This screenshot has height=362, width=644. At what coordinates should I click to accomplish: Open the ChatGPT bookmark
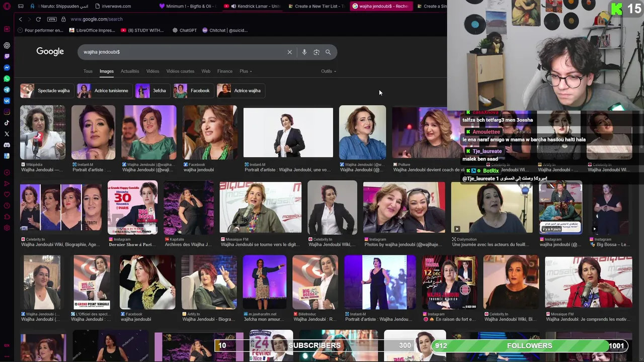pyautogui.click(x=185, y=30)
